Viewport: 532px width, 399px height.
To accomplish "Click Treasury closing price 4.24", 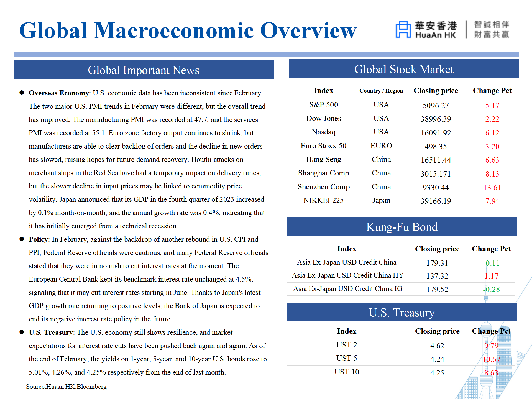I will click(437, 359).
